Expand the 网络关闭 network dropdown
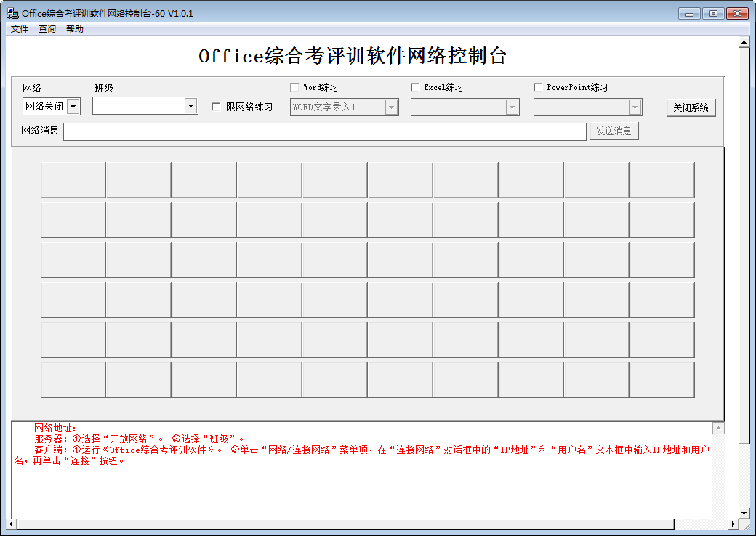This screenshot has height=536, width=756. click(x=73, y=107)
